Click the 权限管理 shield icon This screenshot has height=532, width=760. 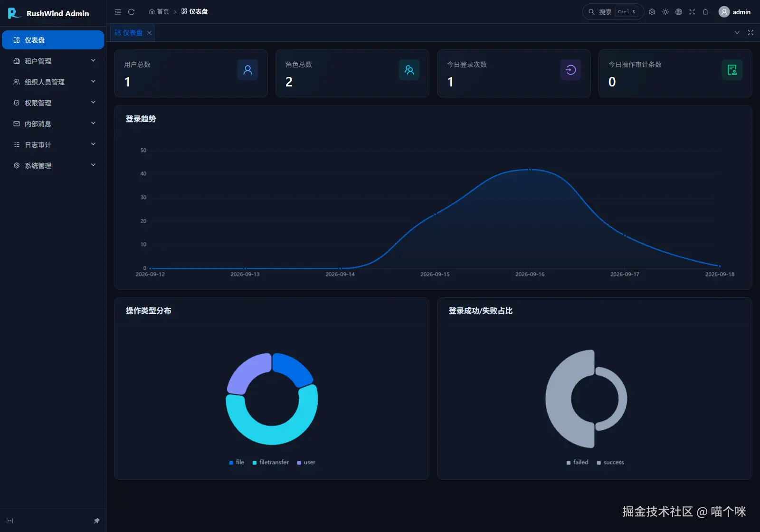click(x=17, y=103)
